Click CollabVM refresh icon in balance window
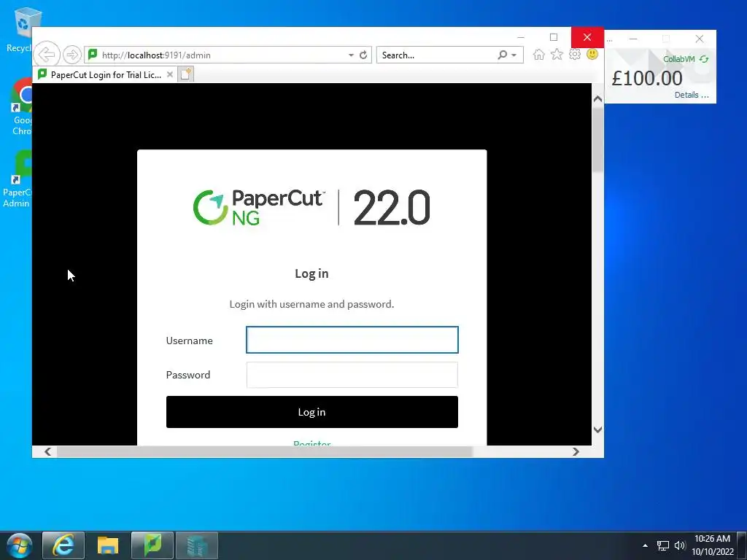 click(x=704, y=59)
